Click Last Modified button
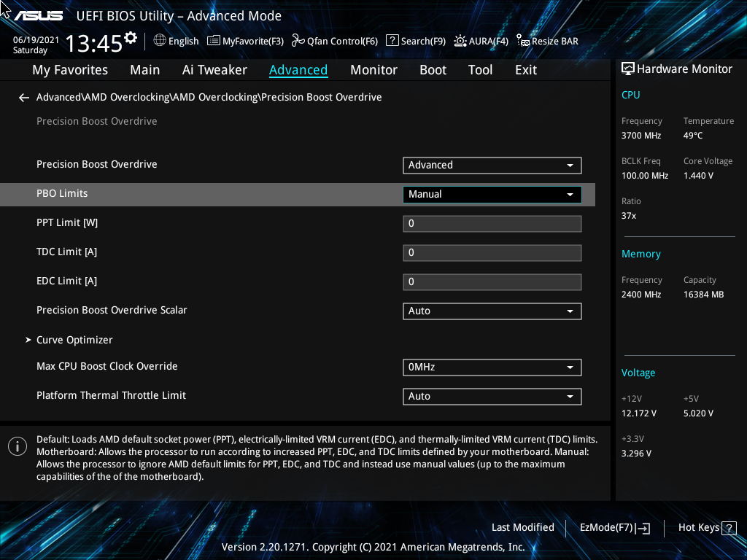The image size is (747, 560). coord(522,528)
